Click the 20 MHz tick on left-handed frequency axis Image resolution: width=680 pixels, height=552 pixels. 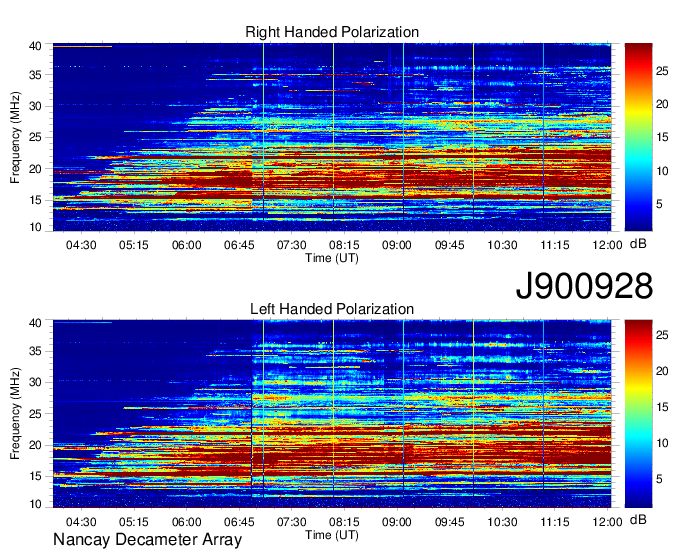tap(35, 445)
